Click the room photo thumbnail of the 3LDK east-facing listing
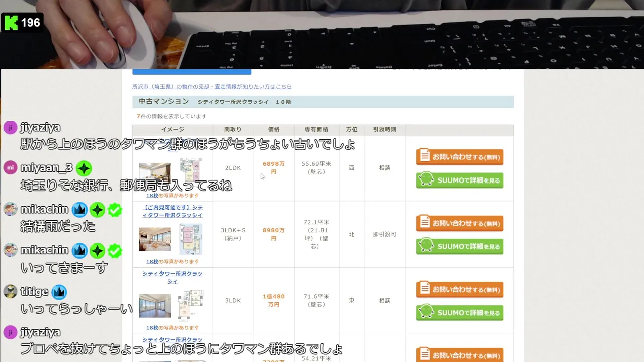 (x=154, y=305)
